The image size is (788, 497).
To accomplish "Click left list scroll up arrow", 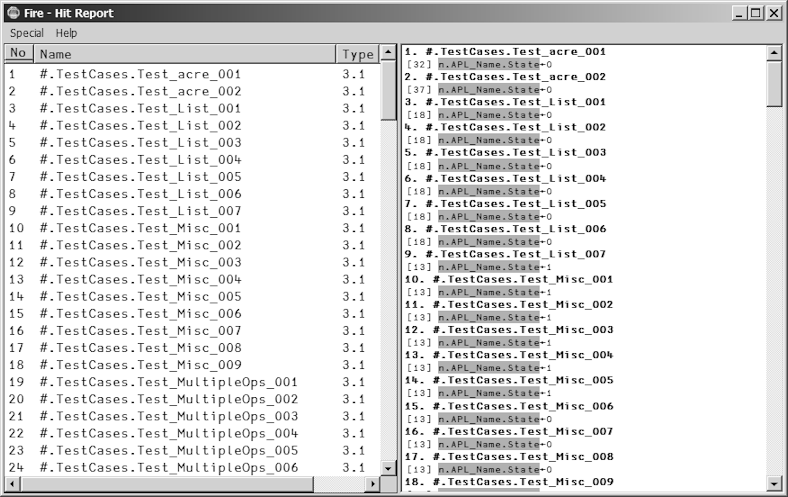I will [x=388, y=52].
